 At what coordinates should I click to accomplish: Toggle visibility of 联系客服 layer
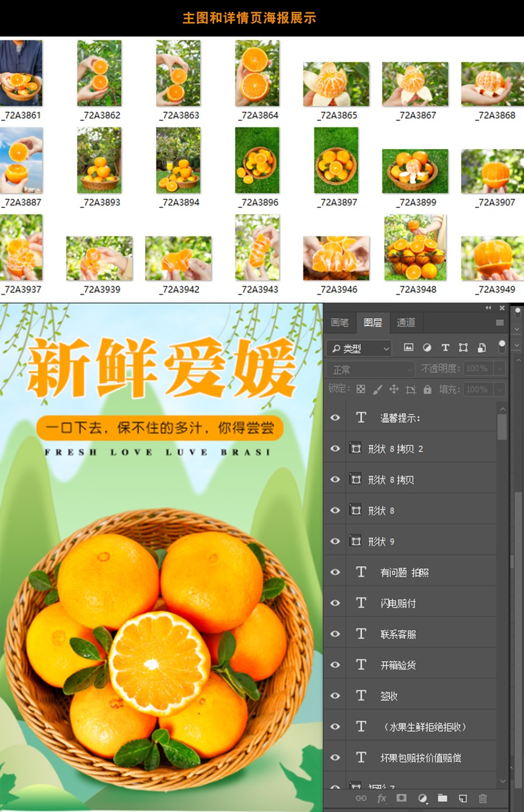pos(335,634)
